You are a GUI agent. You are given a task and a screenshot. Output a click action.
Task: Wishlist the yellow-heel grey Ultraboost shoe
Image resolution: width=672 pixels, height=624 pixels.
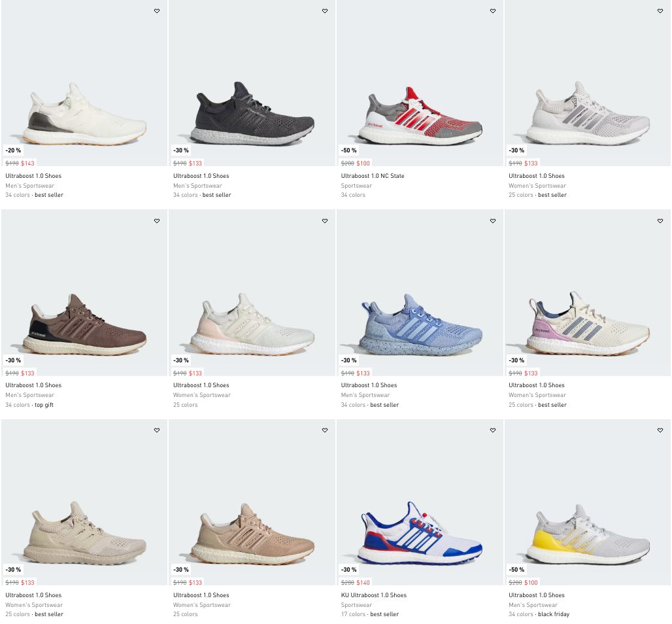point(660,430)
